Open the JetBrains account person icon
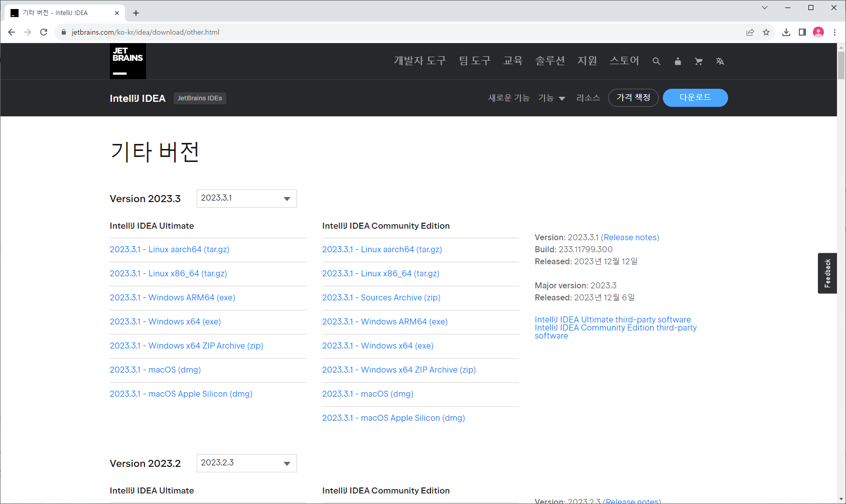The width and height of the screenshot is (846, 504). (678, 61)
